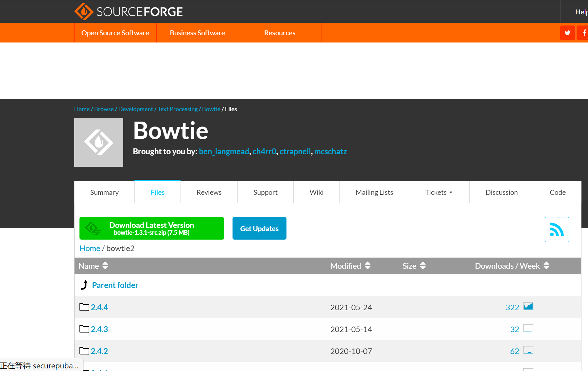This screenshot has width=588, height=371.
Task: Open the download statistics chart for 2.4.4
Action: click(528, 306)
